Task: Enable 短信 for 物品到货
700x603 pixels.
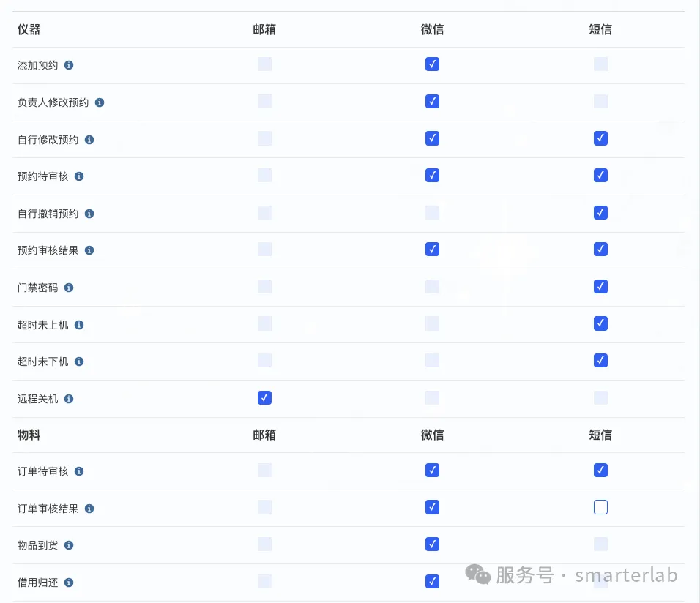Action: click(600, 544)
